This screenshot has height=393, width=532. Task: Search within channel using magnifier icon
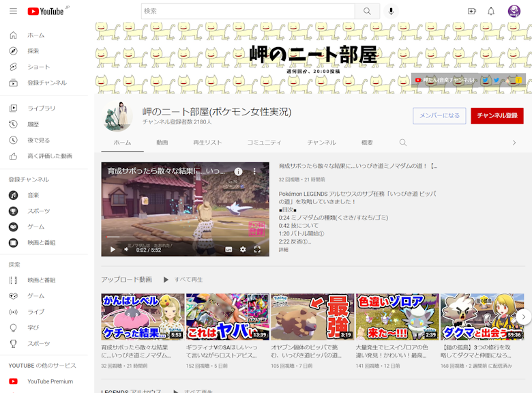pos(403,143)
